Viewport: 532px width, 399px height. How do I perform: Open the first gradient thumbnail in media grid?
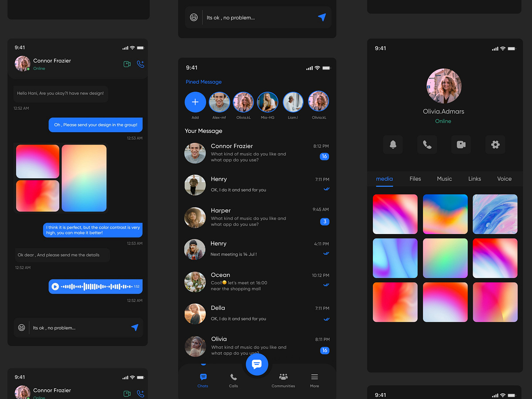coord(395,214)
